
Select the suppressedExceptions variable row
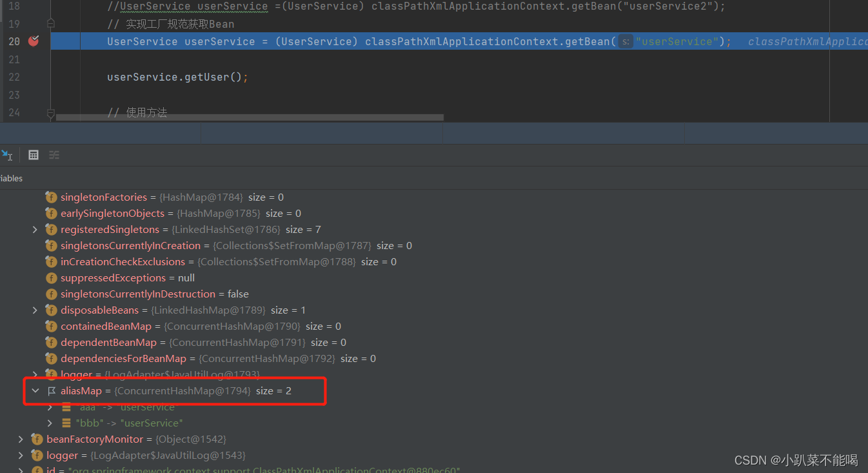pos(113,277)
